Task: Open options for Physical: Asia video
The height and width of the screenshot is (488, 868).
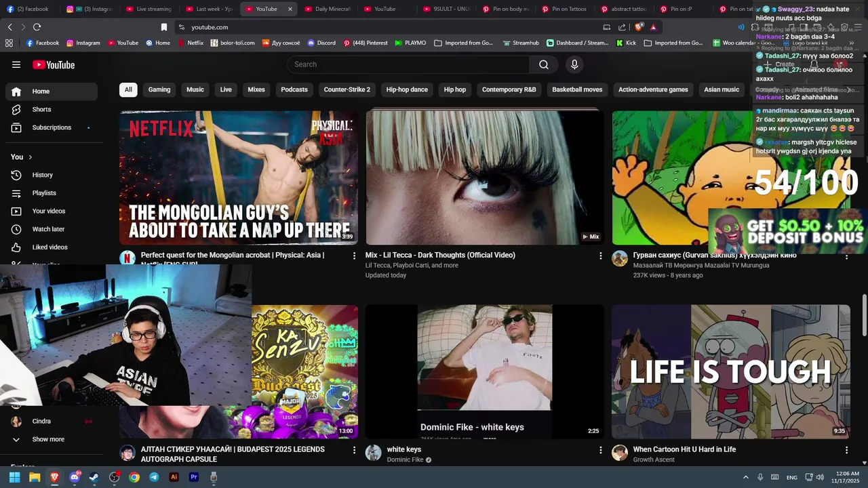Action: pos(354,256)
